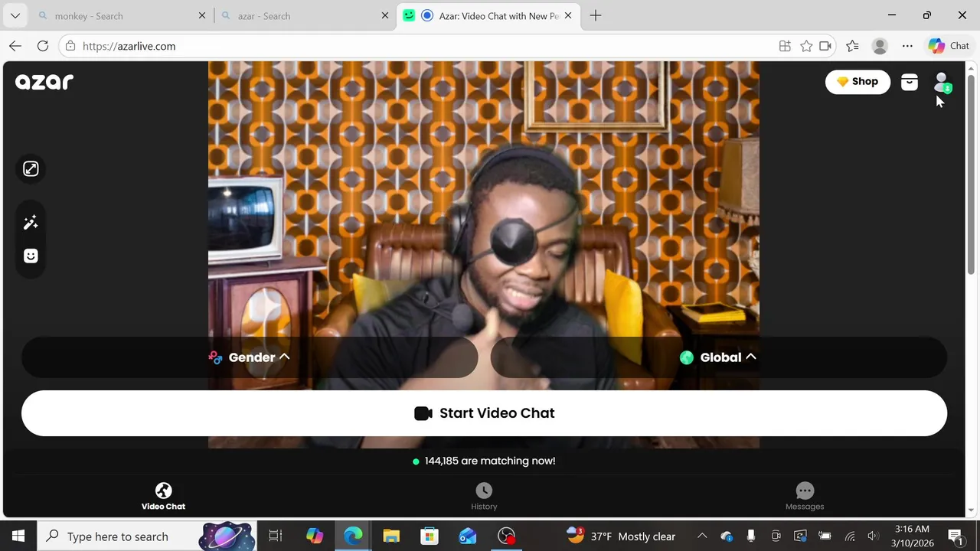Open the Azar profile icon with green shield
The height and width of the screenshot is (551, 980).
pos(942,82)
